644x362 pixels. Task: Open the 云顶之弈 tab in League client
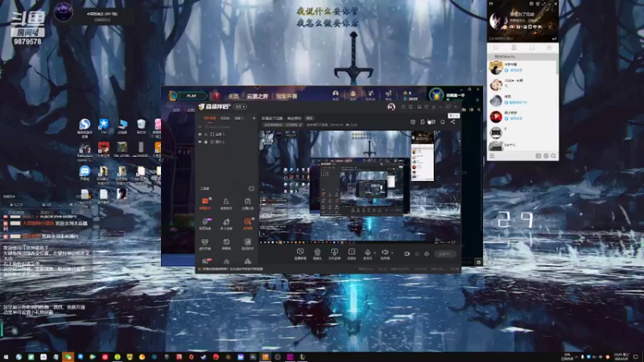tap(257, 96)
